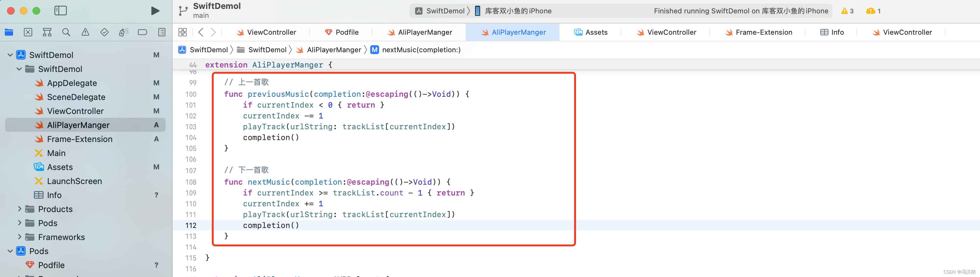This screenshot has height=277, width=980.
Task: Show the 3 yellow warnings
Action: pos(847,11)
